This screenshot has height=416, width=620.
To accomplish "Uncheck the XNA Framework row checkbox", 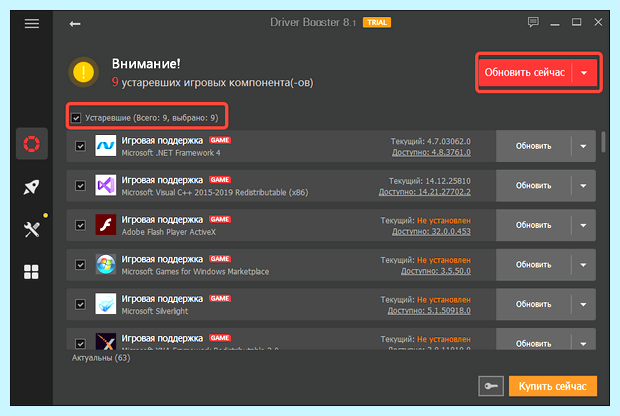I will 80,343.
